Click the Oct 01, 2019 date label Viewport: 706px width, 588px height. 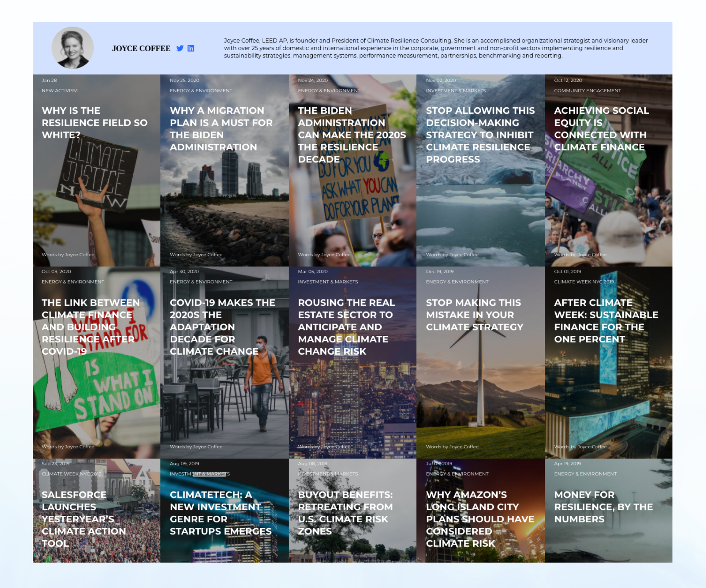click(x=567, y=271)
